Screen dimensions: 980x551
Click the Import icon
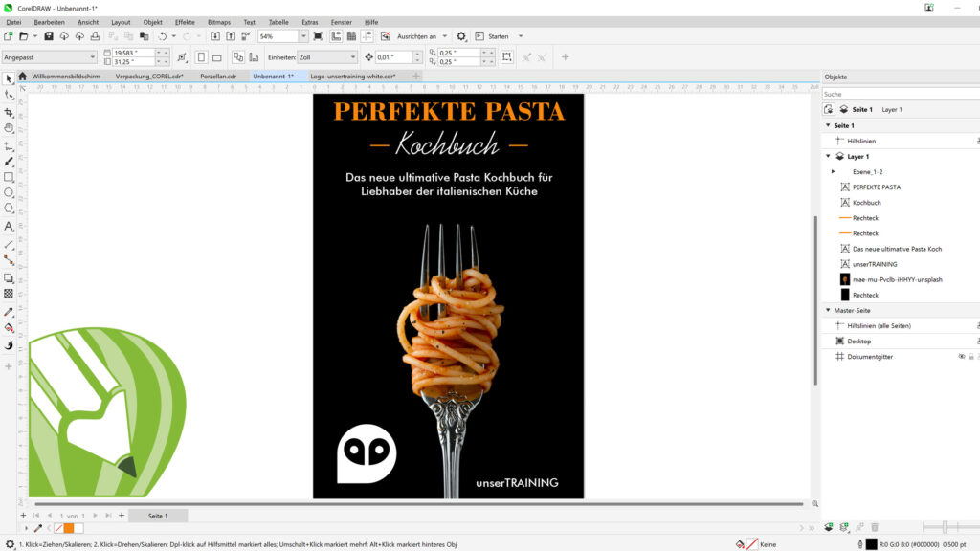215,36
